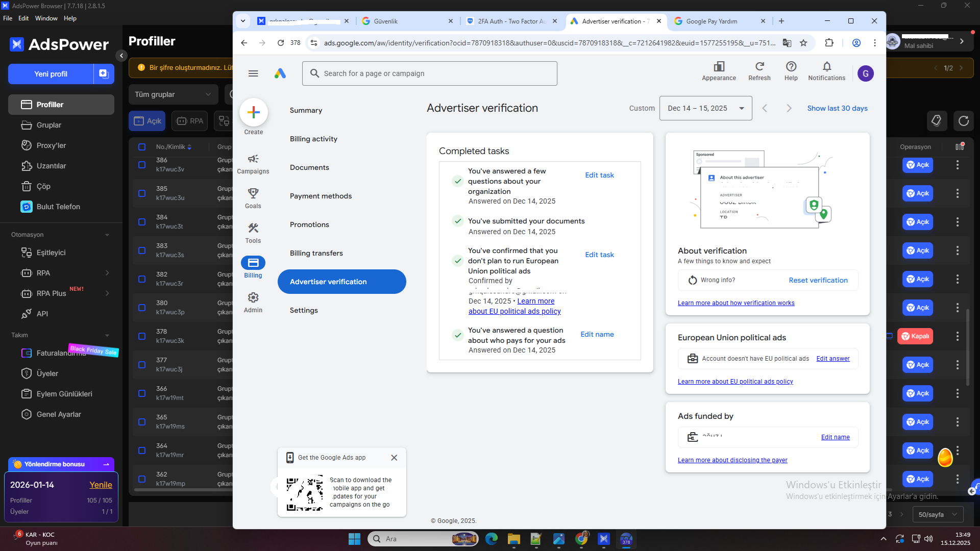Open the Yeni profil batch-create button
Viewport: 980px width, 551px height.
(x=104, y=74)
